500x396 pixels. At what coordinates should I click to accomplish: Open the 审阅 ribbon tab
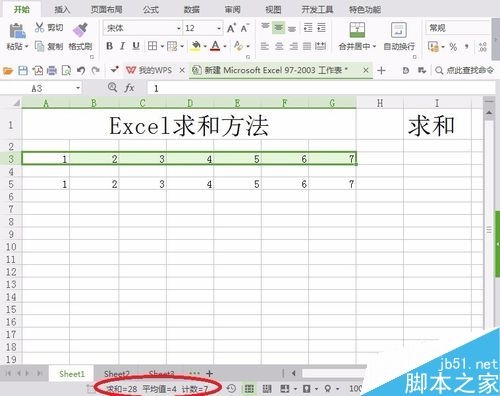click(x=232, y=9)
